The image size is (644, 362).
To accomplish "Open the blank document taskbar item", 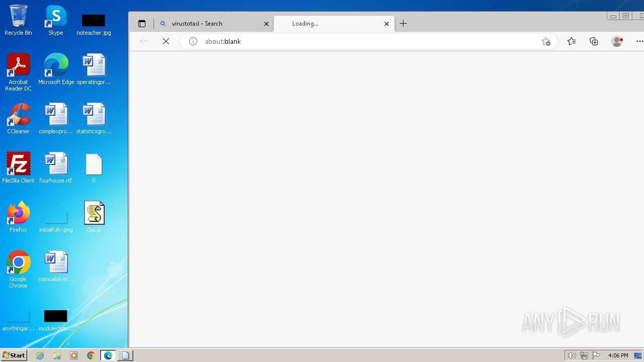I will coord(125,355).
